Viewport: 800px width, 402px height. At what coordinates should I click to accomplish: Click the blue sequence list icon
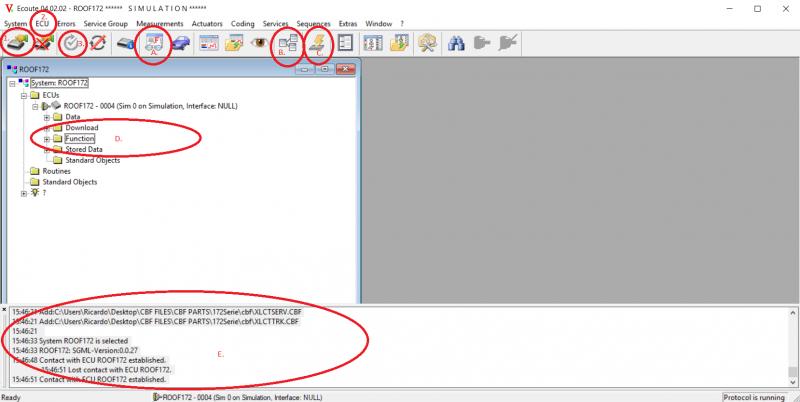(x=373, y=43)
